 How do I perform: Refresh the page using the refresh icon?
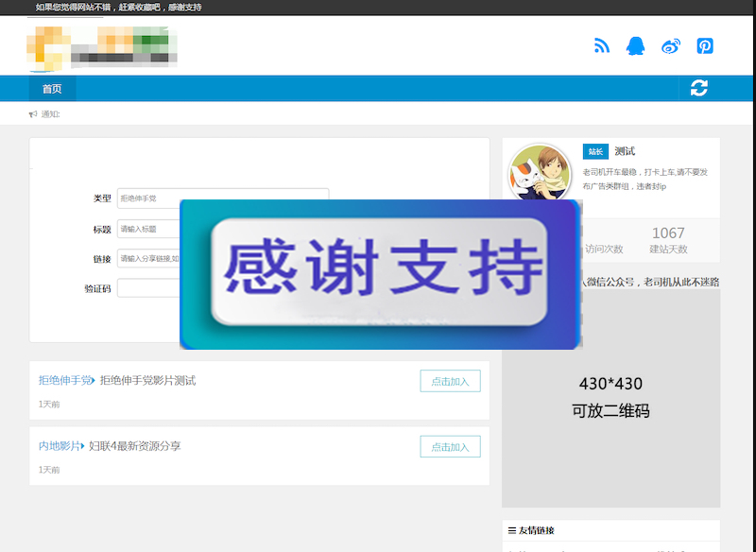tap(698, 87)
